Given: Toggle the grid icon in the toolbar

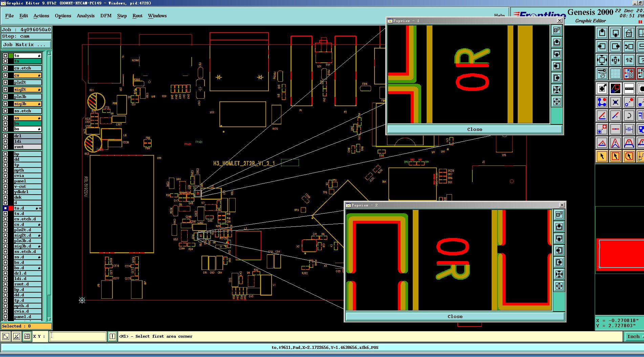Looking at the screenshot, I should click(x=616, y=74).
